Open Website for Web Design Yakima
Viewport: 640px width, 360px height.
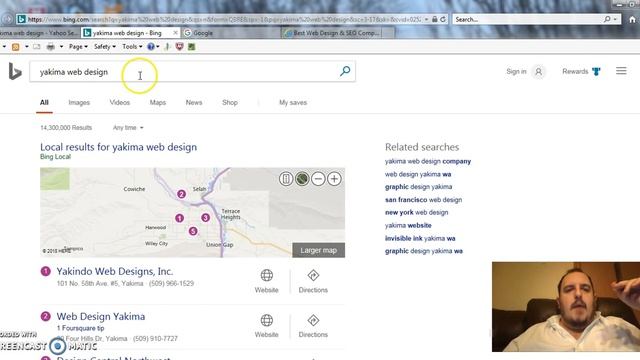click(x=267, y=326)
